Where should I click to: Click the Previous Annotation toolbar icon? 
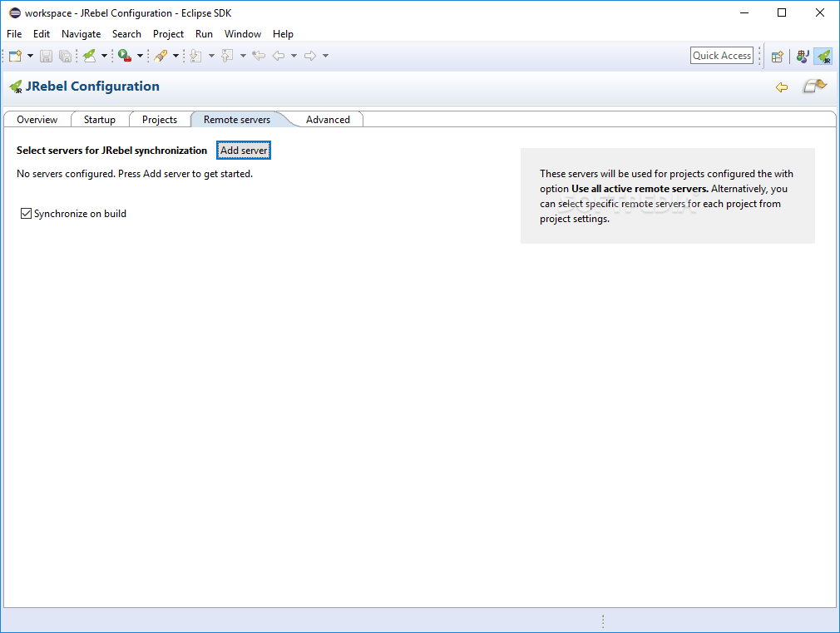[x=227, y=56]
